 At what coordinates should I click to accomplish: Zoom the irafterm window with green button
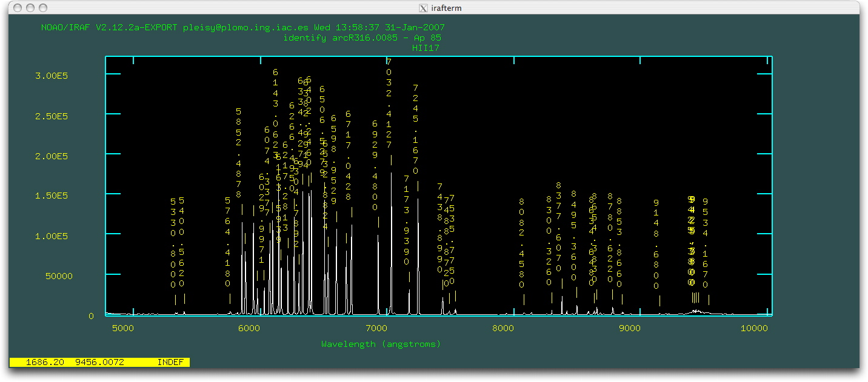[43, 8]
